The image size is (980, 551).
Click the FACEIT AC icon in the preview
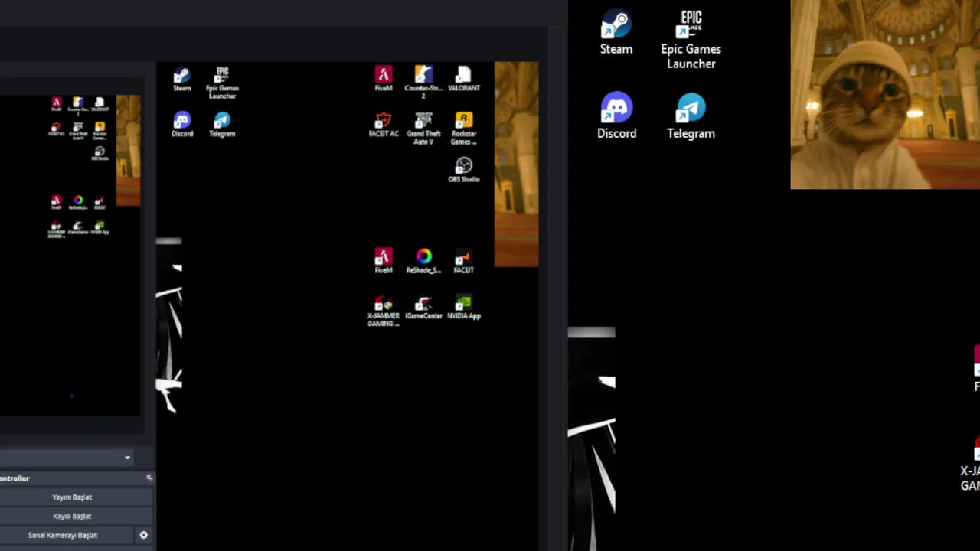pyautogui.click(x=384, y=125)
